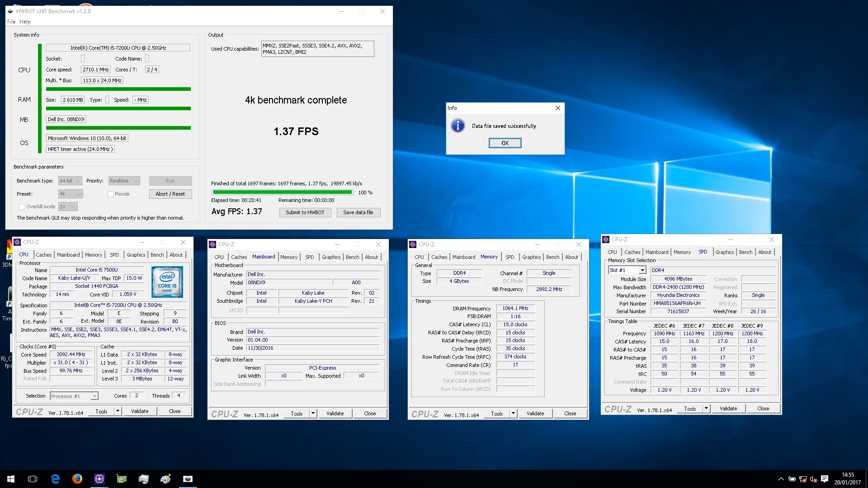The image size is (868, 488).
Task: Click the blue info icon in Info dialog
Action: tap(458, 126)
